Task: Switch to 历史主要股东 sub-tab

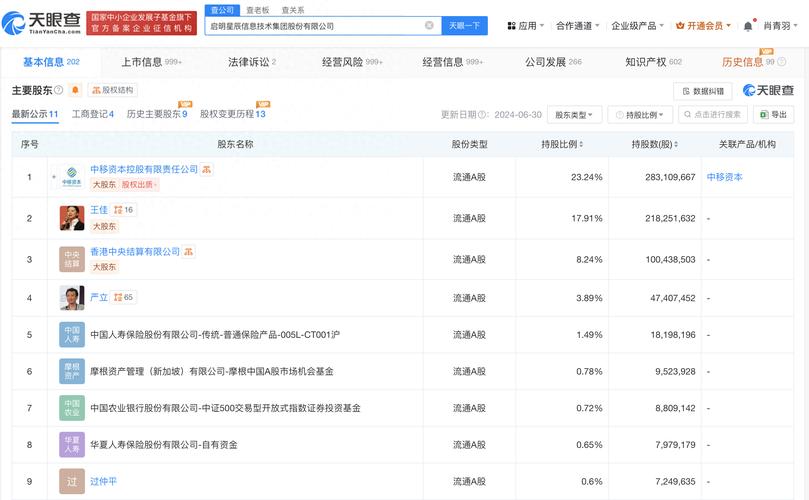Action: pyautogui.click(x=157, y=114)
